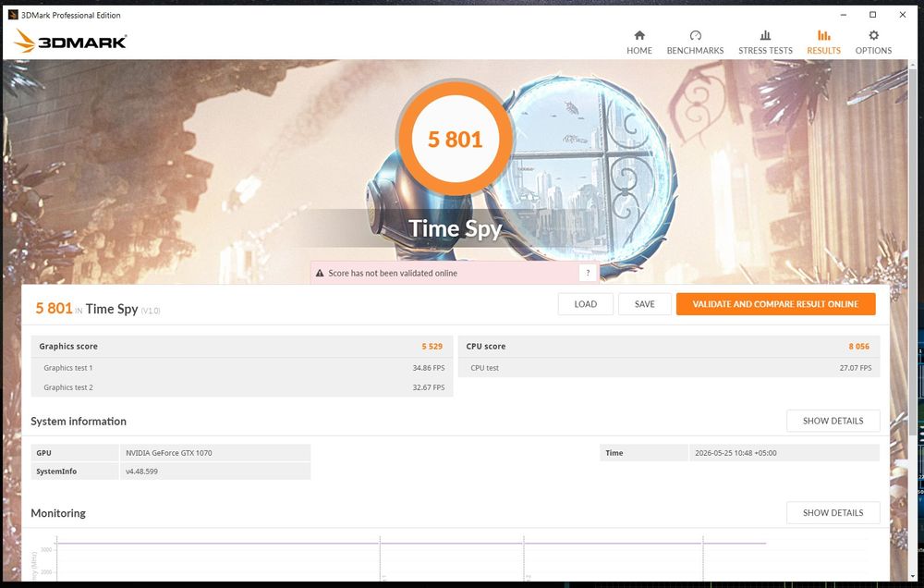Image resolution: width=924 pixels, height=588 pixels.
Task: Click the monitoring frequency chart line
Action: tap(411, 544)
